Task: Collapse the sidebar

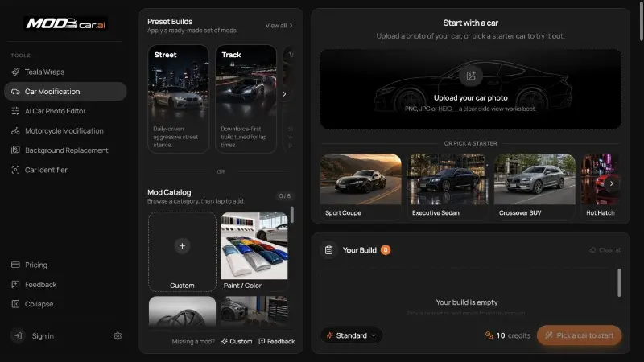Action: pos(65,304)
